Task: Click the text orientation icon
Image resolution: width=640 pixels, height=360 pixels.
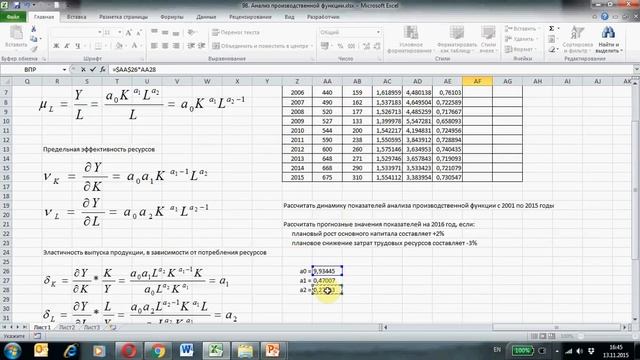Action: tap(191, 32)
